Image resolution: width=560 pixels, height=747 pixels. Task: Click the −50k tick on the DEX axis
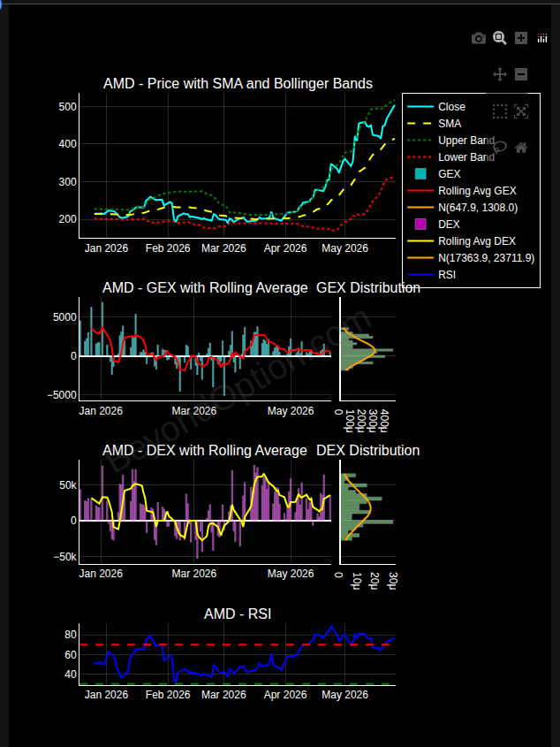point(65,558)
